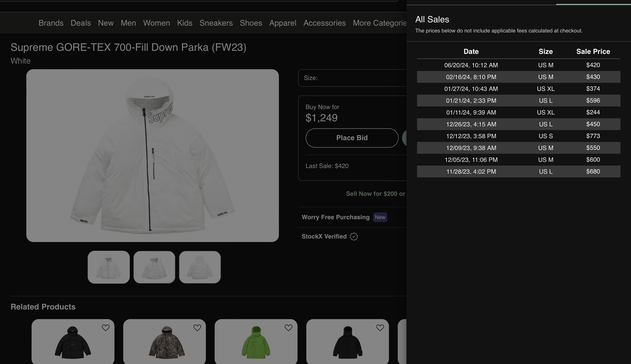Select the open jacket thumbnail
Image resolution: width=631 pixels, height=364 pixels.
point(154,267)
